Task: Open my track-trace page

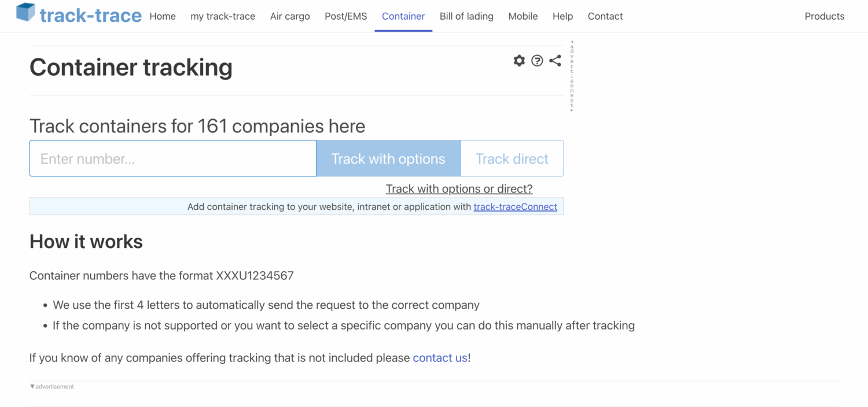Action: point(223,16)
